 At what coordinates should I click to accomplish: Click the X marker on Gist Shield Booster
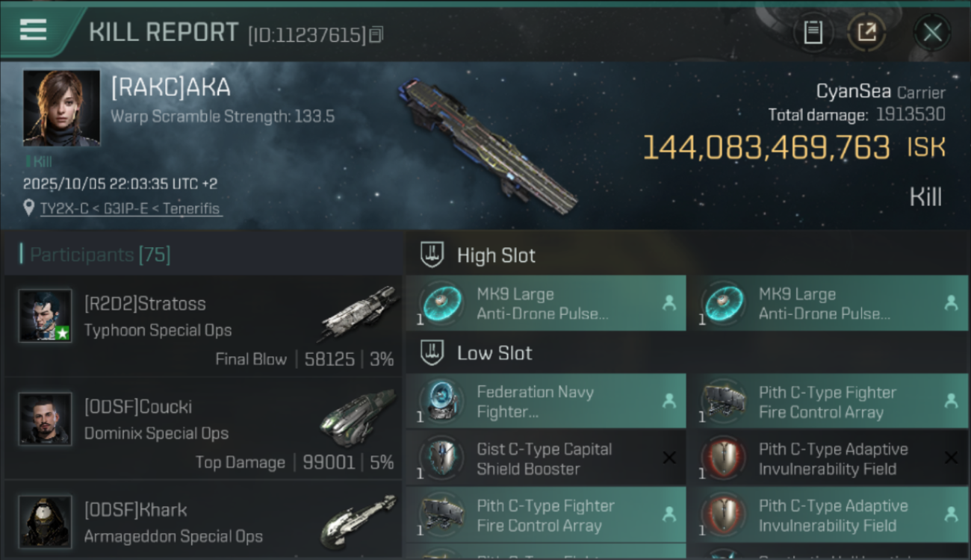coord(669,458)
